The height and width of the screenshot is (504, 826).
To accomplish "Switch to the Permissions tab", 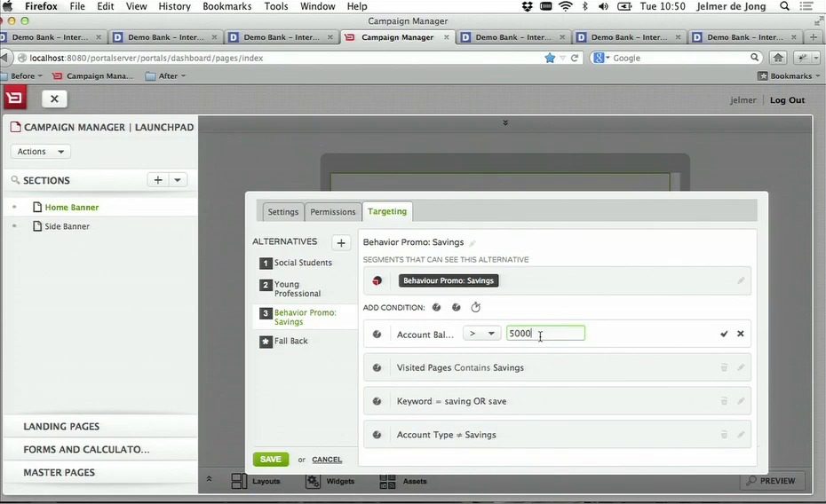I will [x=333, y=212].
